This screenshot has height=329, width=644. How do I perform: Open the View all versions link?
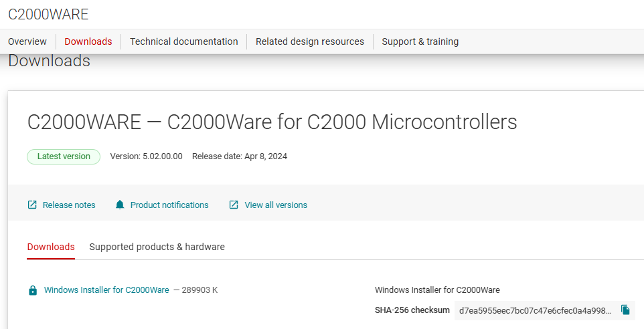(276, 205)
